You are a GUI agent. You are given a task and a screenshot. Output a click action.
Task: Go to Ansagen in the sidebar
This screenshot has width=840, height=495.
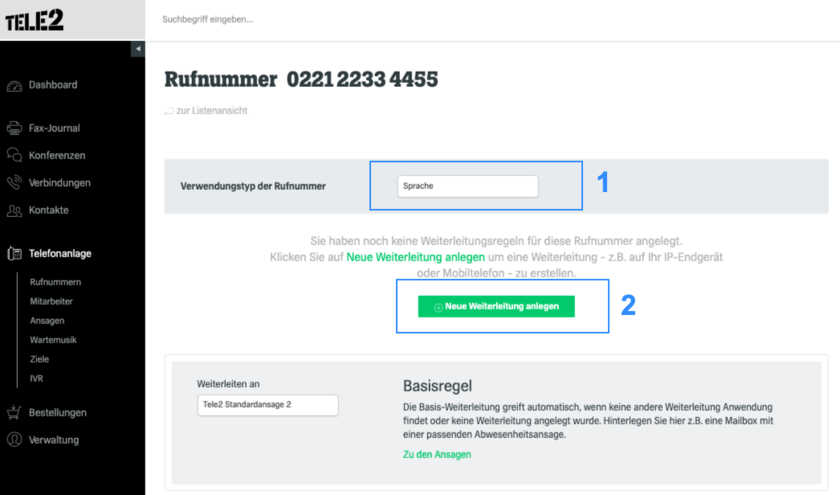(47, 320)
